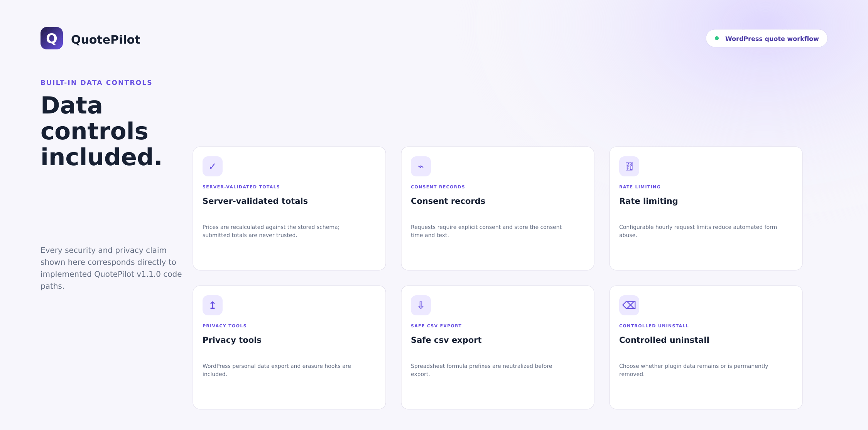This screenshot has width=868, height=430.
Task: Click the small SERVER-VALIDATED TOTALS uppercase label
Action: [241, 187]
